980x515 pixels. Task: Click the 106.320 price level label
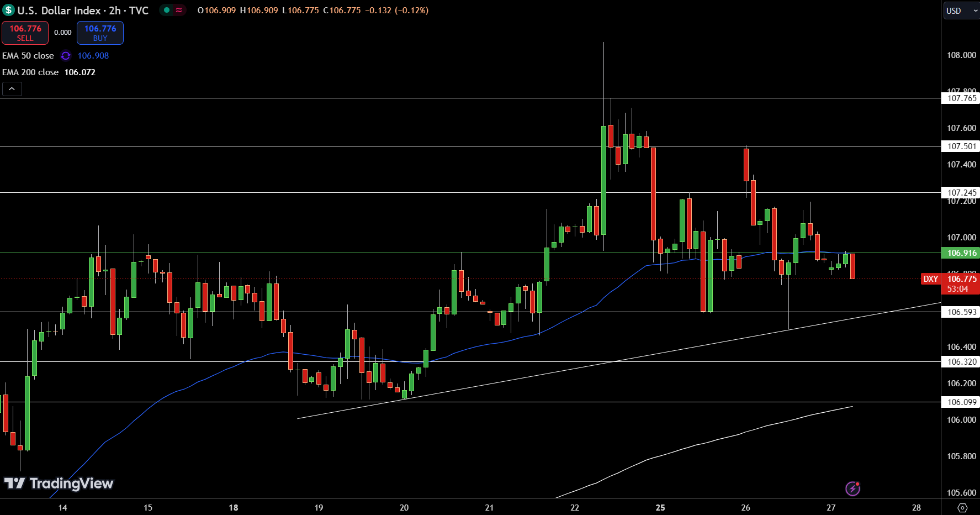point(962,362)
